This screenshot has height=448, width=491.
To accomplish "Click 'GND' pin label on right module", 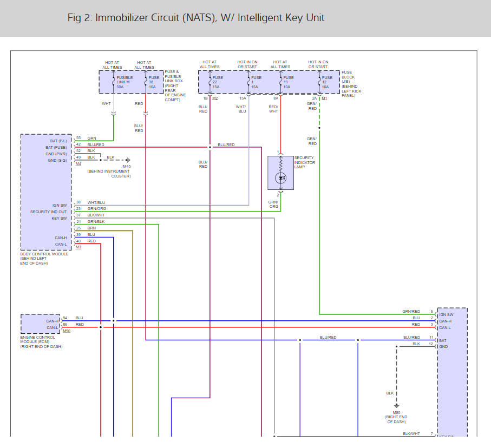I will coord(443,347).
